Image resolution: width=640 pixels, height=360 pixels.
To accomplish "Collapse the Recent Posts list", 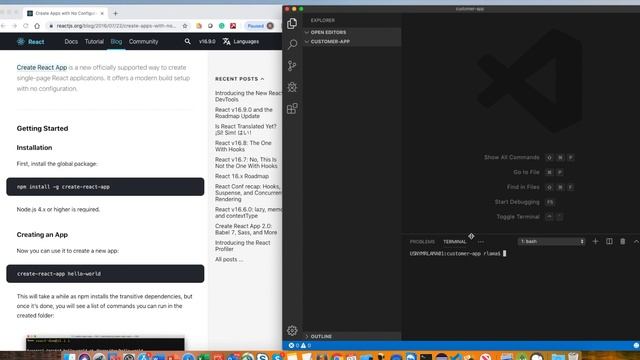I will click(x=240, y=79).
